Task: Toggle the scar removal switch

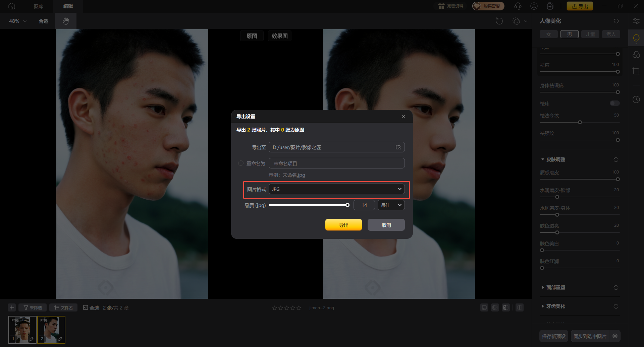Action: 614,103
